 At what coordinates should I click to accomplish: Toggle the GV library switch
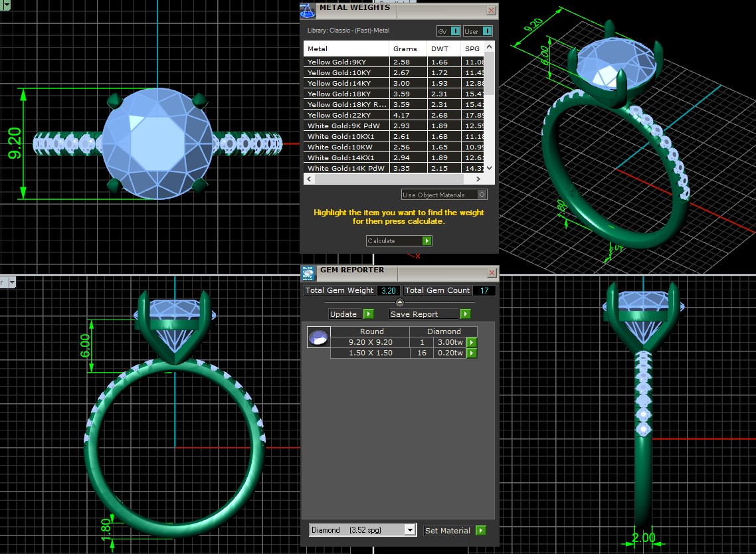pos(455,31)
